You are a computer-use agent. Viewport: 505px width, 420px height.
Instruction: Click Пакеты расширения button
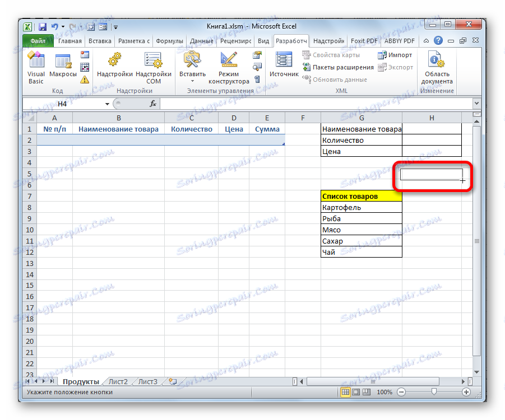(338, 67)
